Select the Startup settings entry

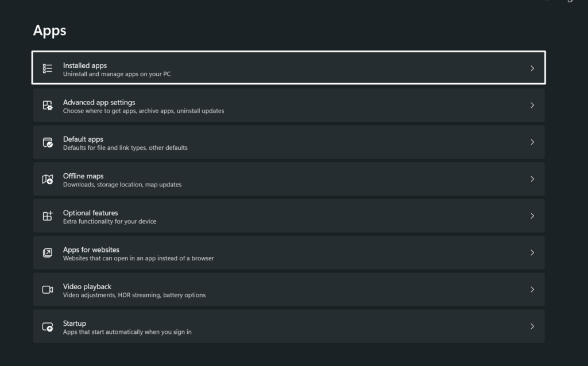287,326
